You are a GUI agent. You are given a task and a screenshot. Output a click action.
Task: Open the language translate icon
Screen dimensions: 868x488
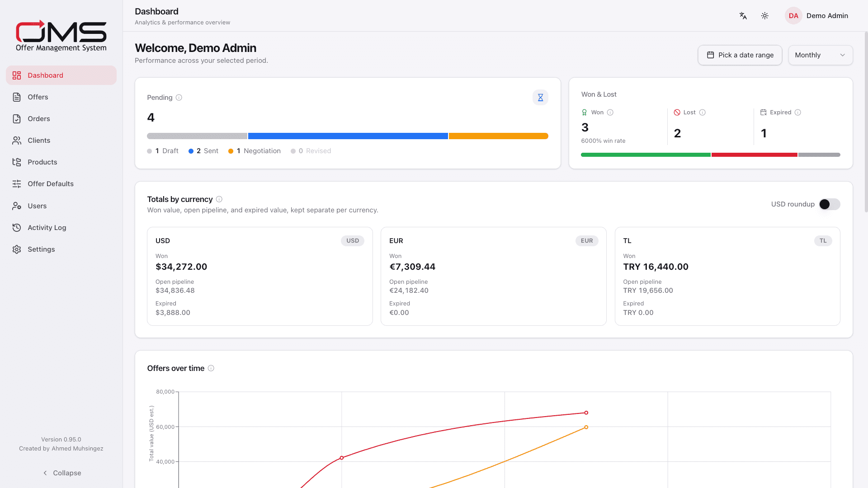(x=743, y=16)
